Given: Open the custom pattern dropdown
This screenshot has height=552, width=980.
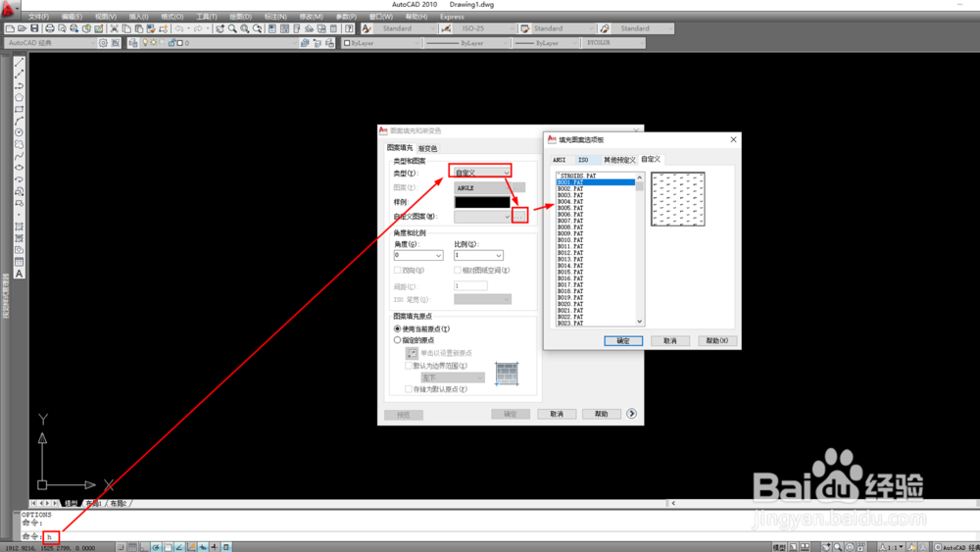Looking at the screenshot, I should point(482,217).
